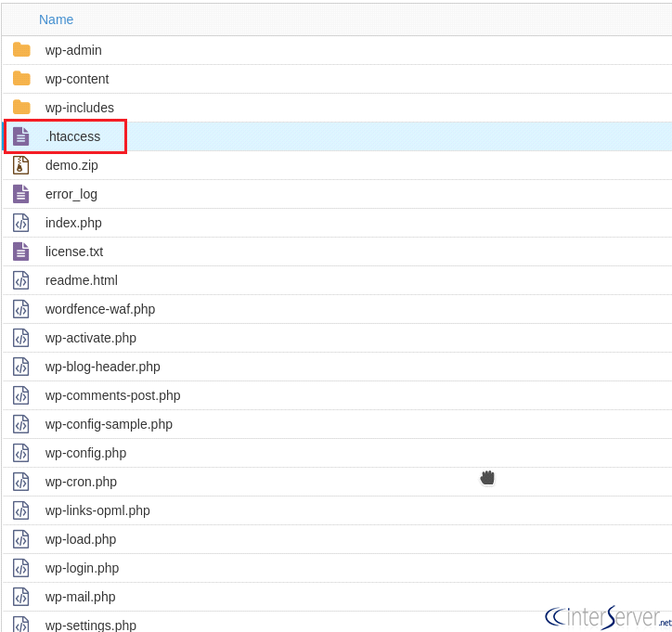Screen dimensions: 672x632
Task: Select the wp-includes folder name
Action: 80,108
